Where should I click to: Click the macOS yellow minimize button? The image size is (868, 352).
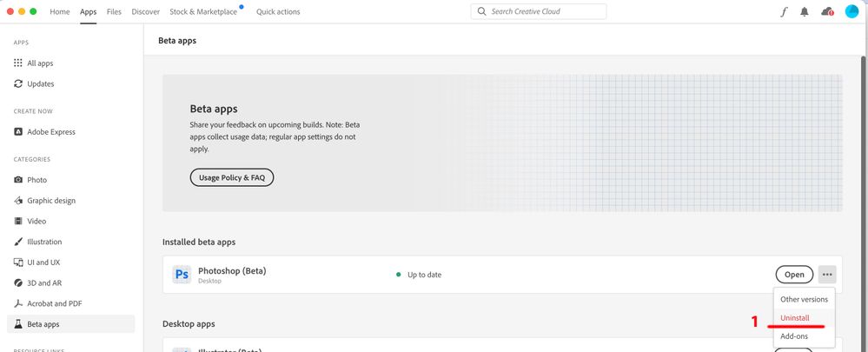click(x=22, y=11)
